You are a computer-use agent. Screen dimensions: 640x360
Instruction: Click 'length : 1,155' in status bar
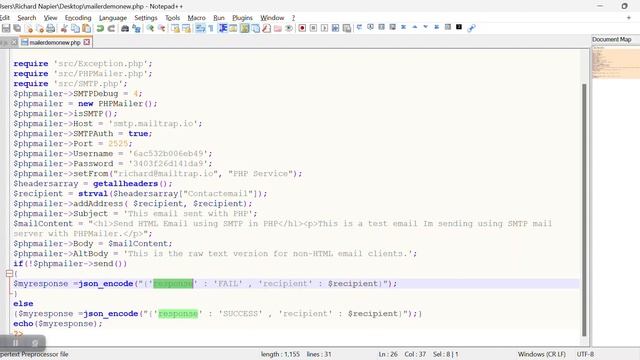pos(280,354)
